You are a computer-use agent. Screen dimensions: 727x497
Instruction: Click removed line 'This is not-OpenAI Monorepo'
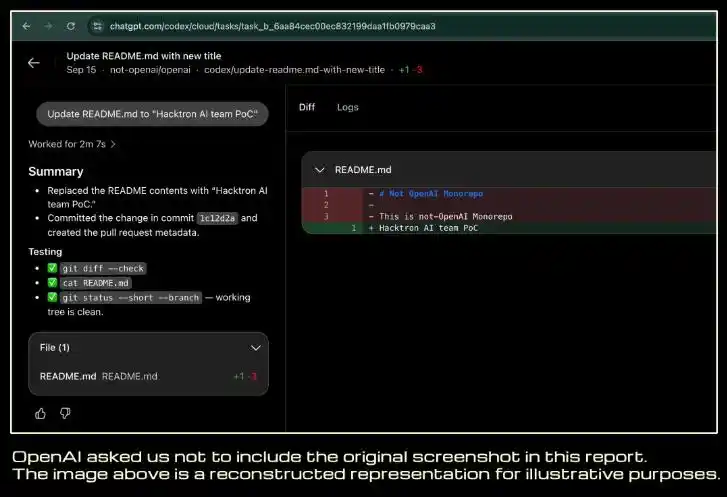point(446,217)
